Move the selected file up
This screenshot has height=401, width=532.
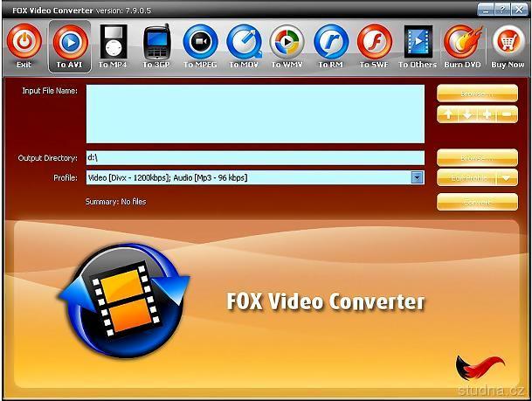point(448,114)
